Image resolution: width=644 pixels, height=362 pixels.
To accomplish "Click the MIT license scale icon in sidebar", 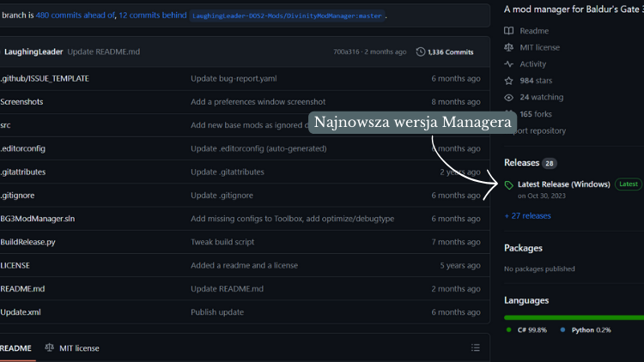I will (508, 48).
